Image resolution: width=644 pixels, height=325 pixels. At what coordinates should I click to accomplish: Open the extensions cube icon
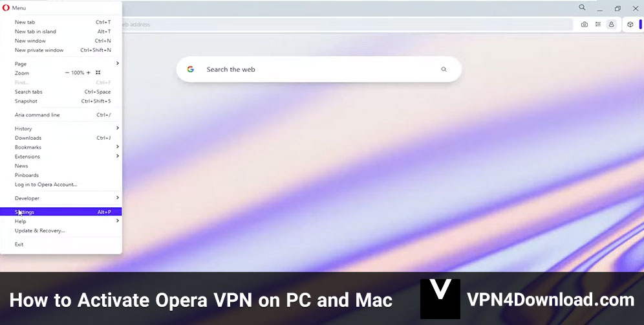click(630, 25)
